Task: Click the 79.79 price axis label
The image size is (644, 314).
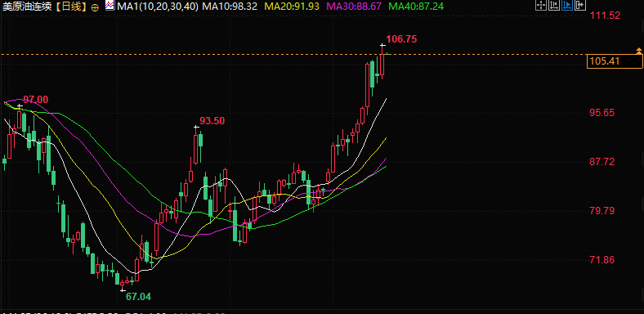Action: 602,211
